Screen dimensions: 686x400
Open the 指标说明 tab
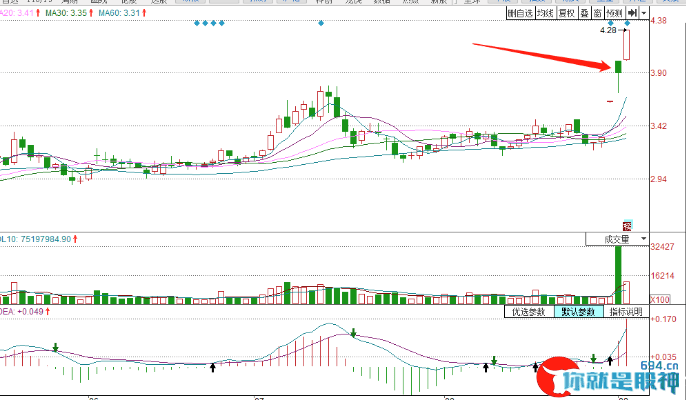point(626,312)
